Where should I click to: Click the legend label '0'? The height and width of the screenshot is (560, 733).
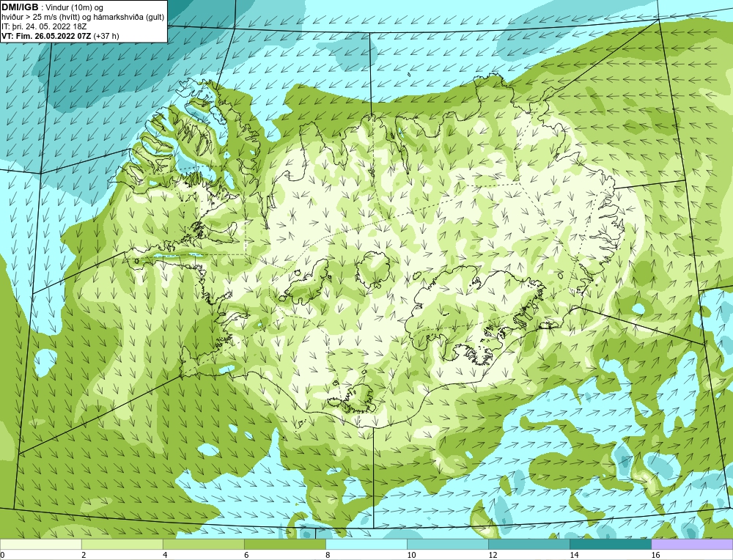pos(2,555)
